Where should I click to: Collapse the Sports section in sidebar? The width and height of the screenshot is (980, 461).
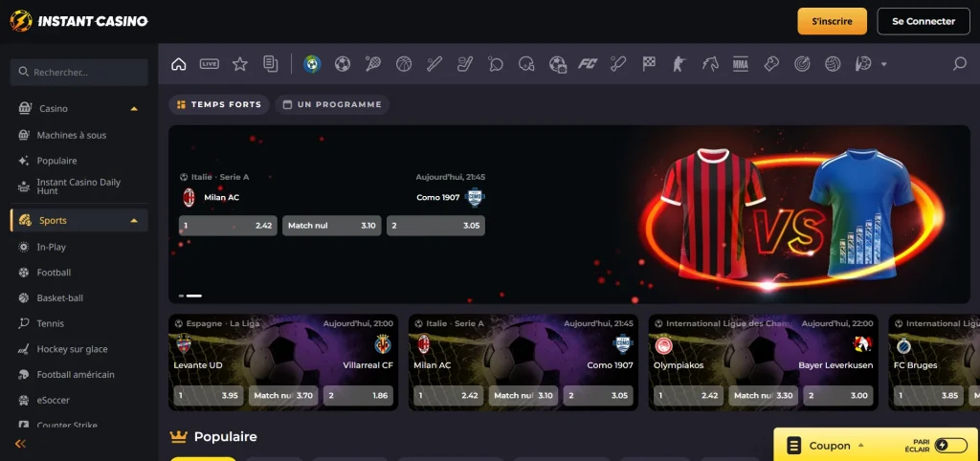134,220
